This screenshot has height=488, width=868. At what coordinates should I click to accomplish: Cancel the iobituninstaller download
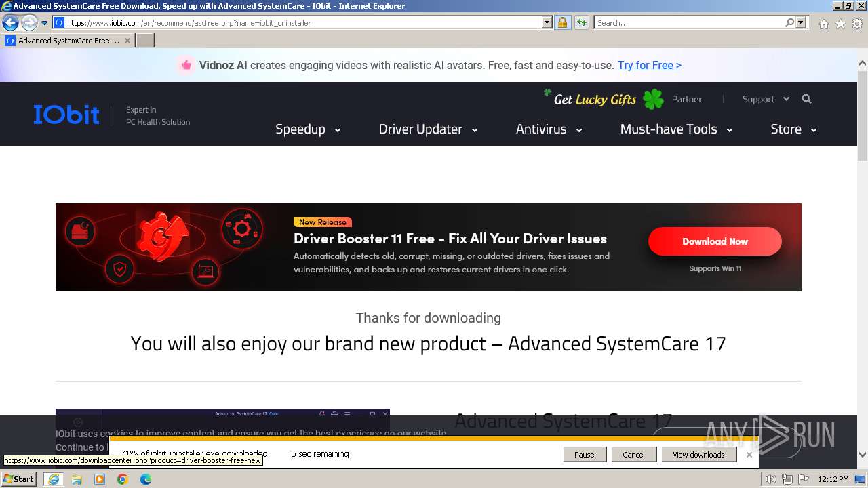pos(633,455)
